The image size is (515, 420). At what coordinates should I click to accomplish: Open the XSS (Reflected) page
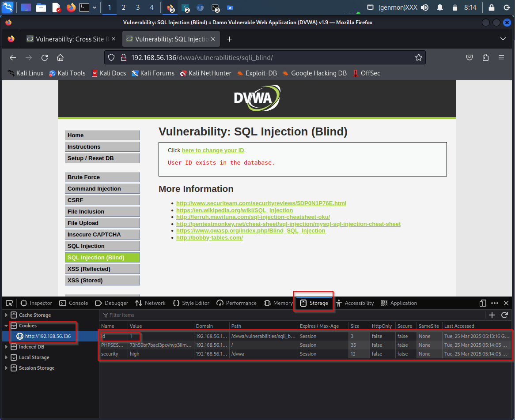click(x=102, y=269)
